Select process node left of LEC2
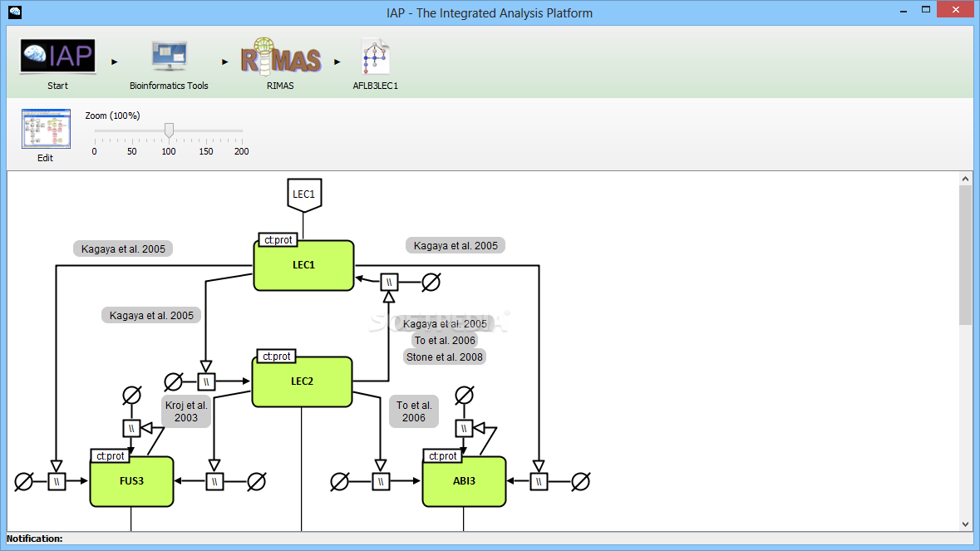Viewport: 980px width, 551px height. 206,381
